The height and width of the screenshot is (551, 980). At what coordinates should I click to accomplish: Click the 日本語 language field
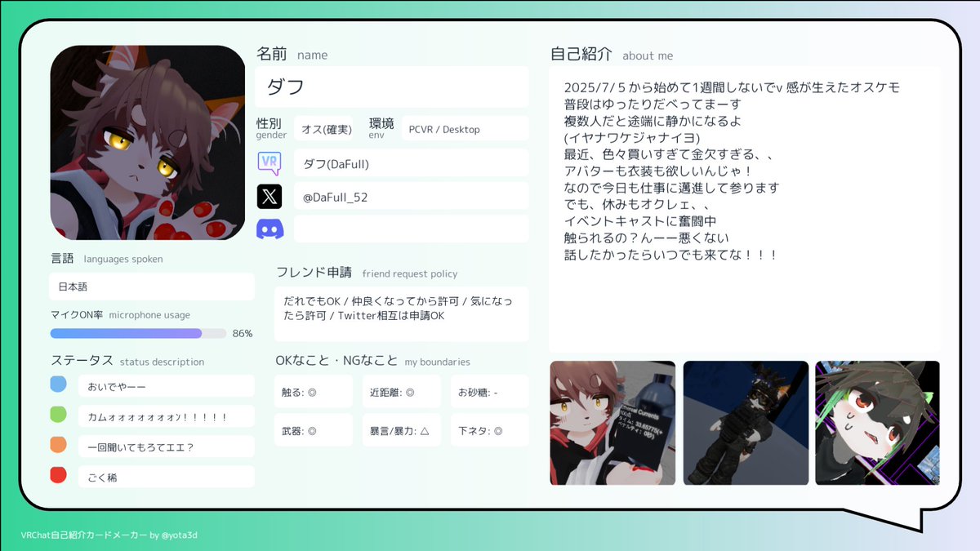[151, 287]
